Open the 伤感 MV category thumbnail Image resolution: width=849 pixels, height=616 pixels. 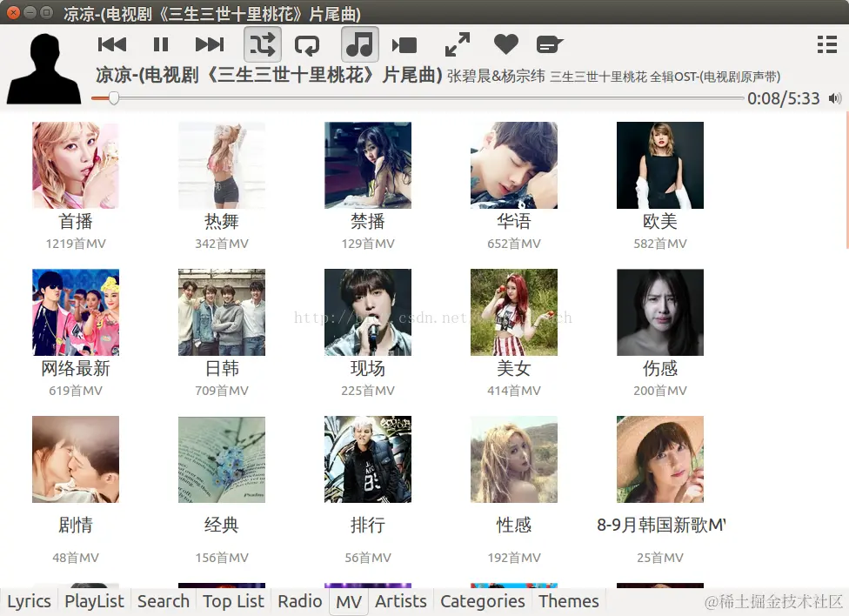[660, 312]
